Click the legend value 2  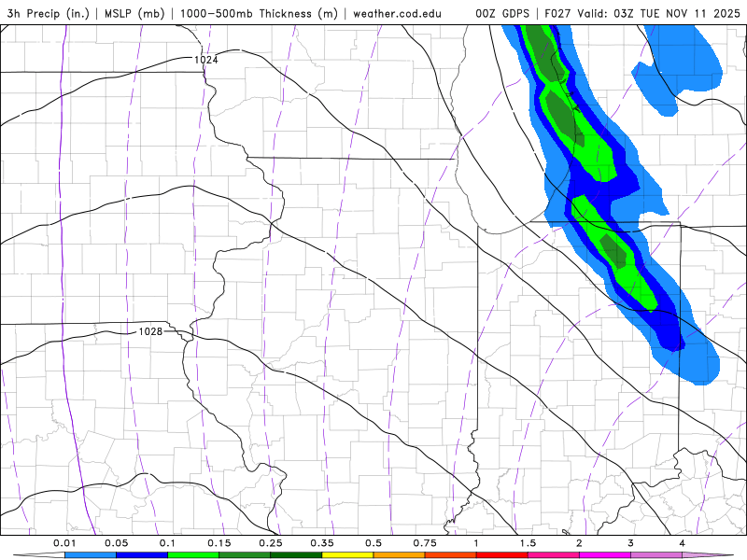point(579,543)
